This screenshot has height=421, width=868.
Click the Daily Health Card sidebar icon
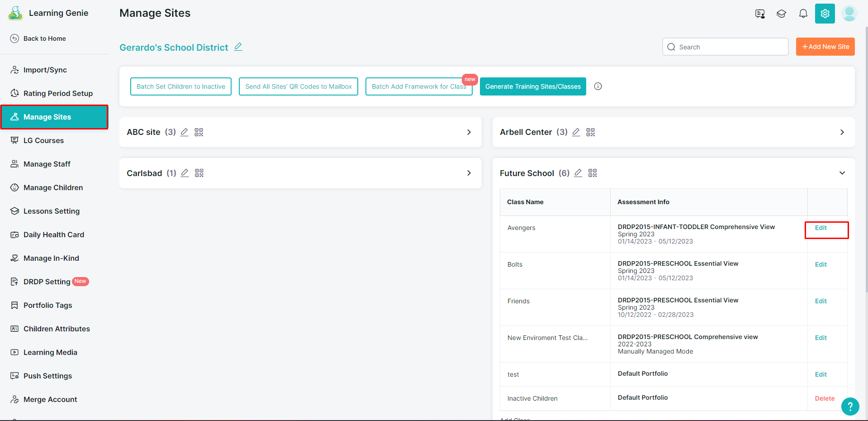[14, 234]
